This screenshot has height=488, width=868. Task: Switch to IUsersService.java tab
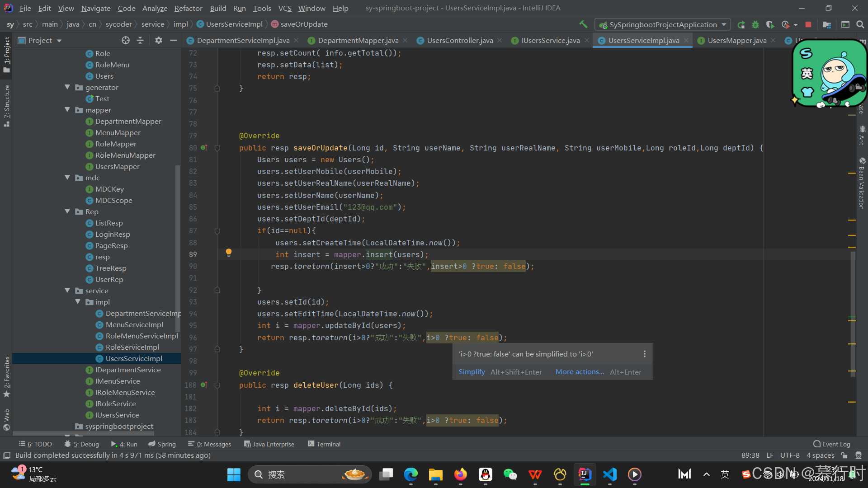(x=550, y=40)
